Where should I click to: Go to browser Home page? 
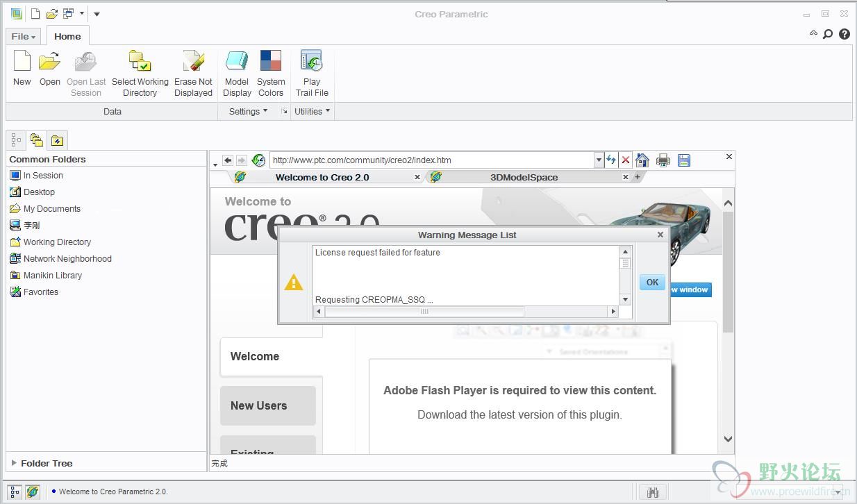(642, 160)
